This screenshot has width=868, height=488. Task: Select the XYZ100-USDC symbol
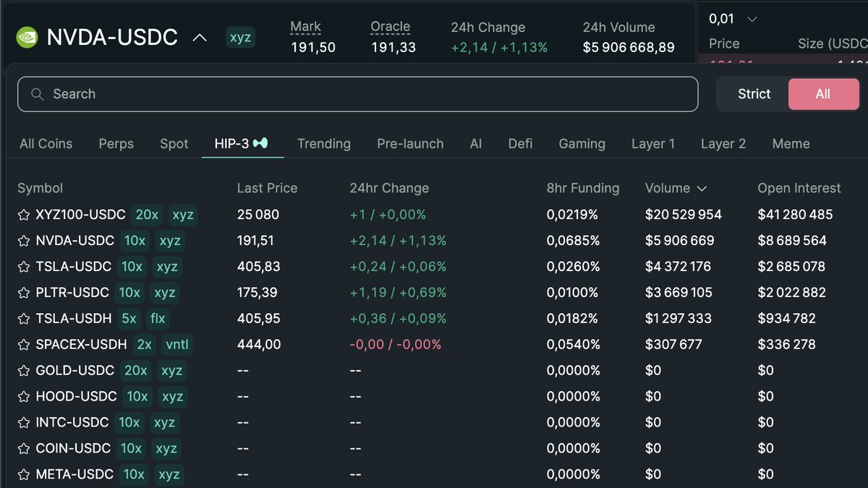pyautogui.click(x=80, y=215)
